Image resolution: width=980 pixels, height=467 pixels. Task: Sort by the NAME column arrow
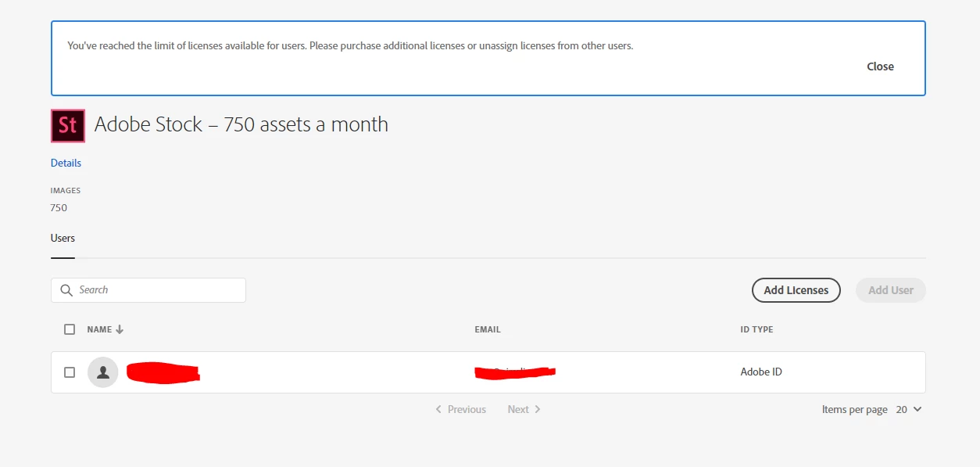coord(120,329)
